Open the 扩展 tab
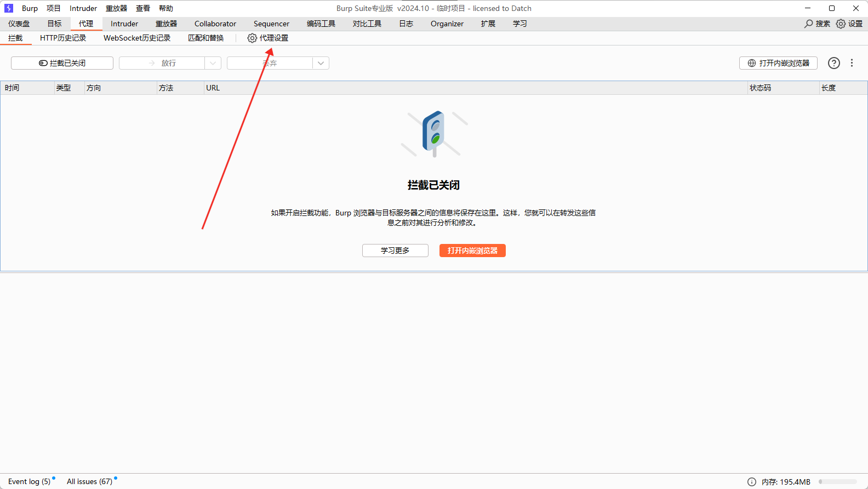 click(x=488, y=24)
